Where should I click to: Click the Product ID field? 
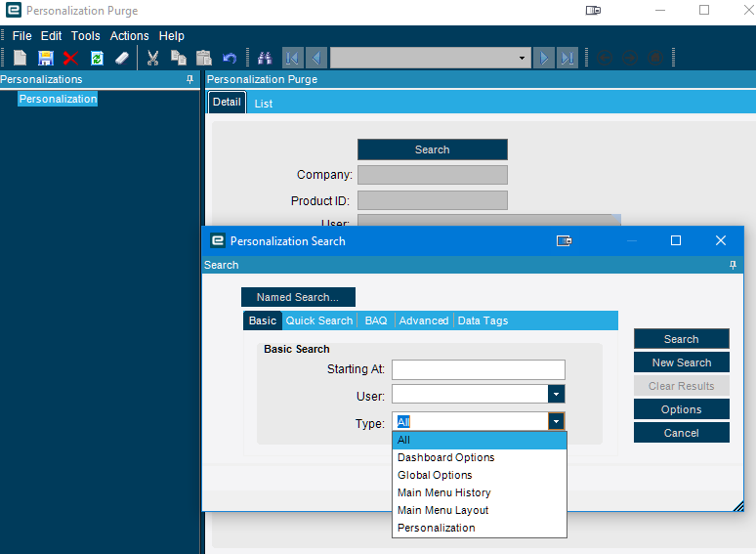coord(433,200)
